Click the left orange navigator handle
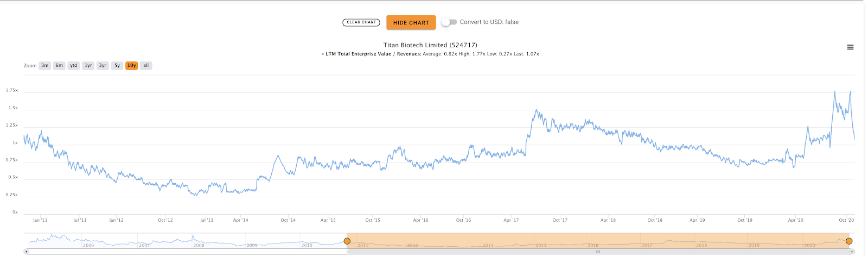 347,241
